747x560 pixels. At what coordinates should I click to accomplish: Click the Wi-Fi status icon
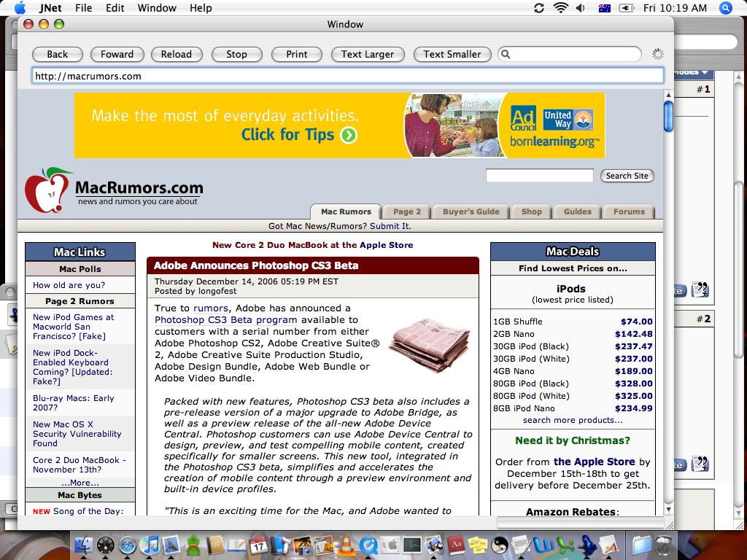(x=561, y=8)
